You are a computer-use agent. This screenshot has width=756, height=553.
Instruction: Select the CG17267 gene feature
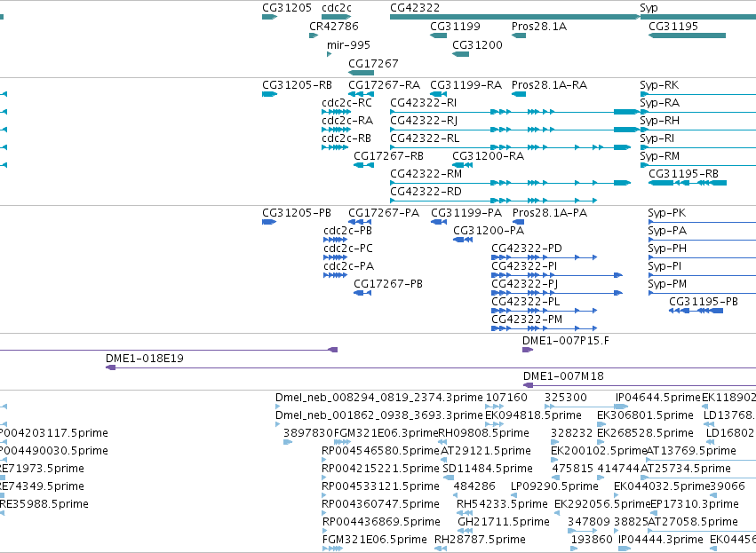(x=362, y=73)
